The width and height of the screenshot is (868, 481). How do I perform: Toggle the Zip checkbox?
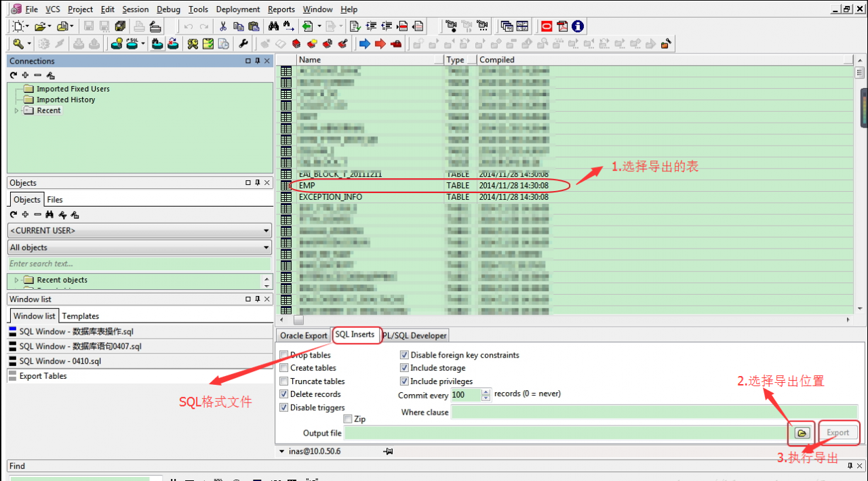tap(348, 419)
